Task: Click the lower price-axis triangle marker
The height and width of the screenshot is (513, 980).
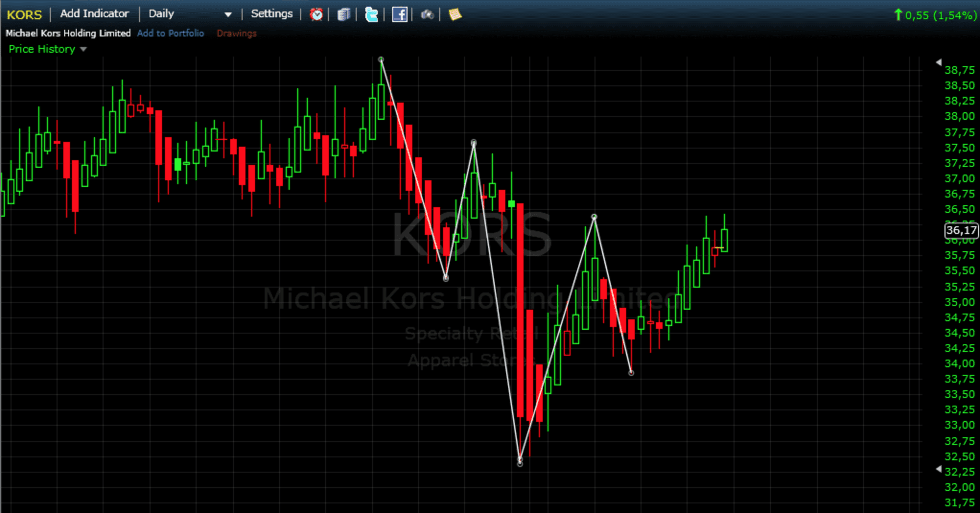Action: [939, 469]
